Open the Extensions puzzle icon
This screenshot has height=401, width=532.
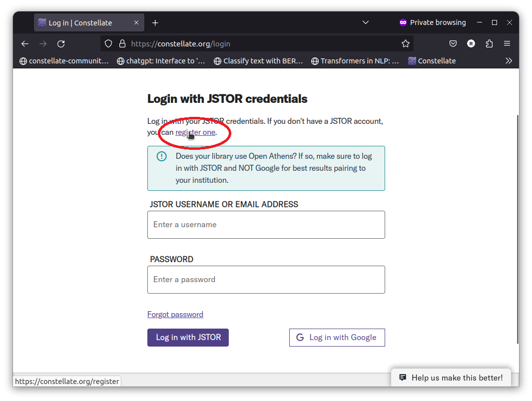coord(489,43)
